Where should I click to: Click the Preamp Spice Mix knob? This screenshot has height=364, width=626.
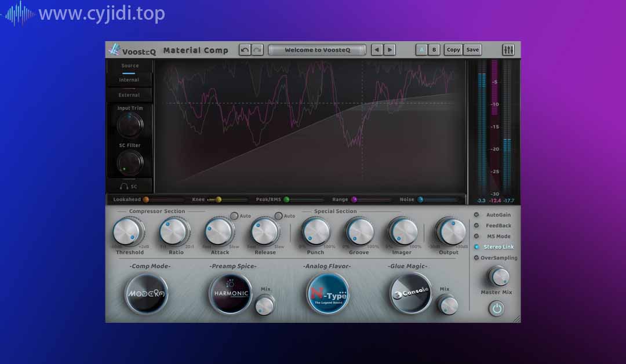coord(264,305)
